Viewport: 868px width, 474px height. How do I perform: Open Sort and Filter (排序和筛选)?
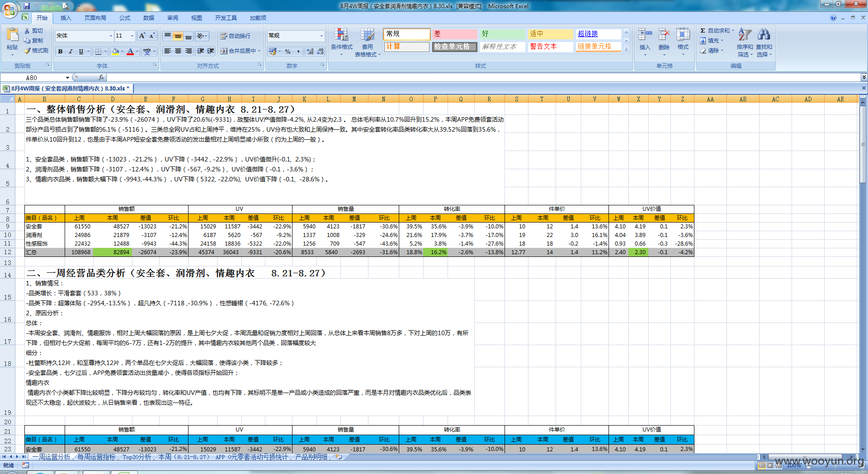pos(745,42)
